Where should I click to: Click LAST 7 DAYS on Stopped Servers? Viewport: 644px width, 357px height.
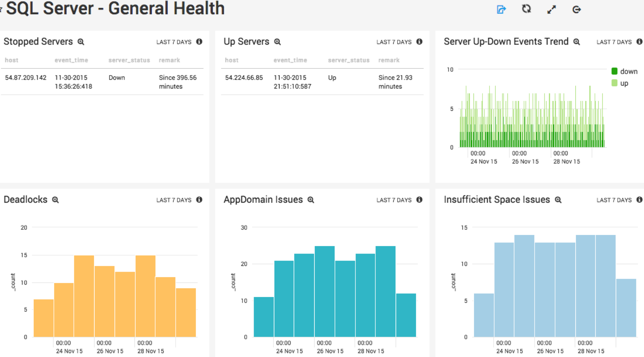click(174, 42)
